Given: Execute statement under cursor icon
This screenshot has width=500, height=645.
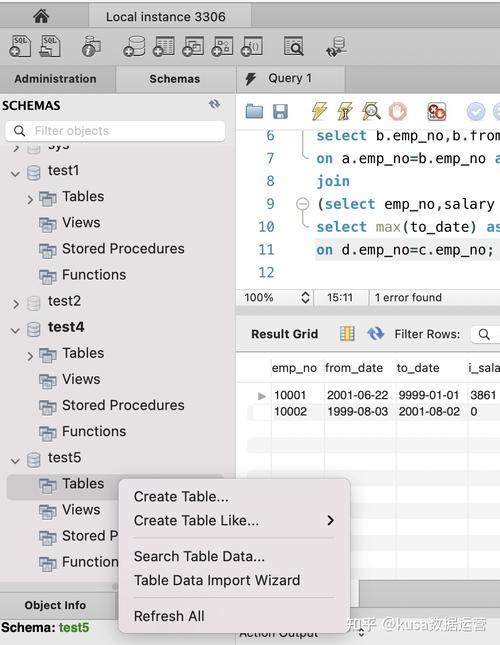Looking at the screenshot, I should point(345,111).
